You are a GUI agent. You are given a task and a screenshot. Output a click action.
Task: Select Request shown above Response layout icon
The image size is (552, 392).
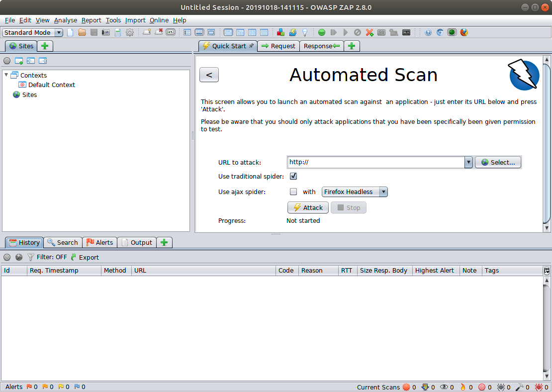264,32
